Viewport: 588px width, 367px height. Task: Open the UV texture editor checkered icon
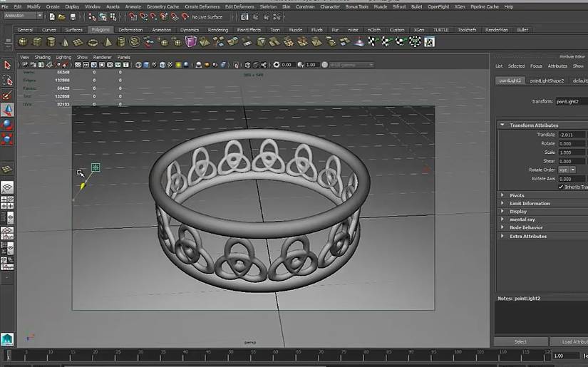point(429,41)
